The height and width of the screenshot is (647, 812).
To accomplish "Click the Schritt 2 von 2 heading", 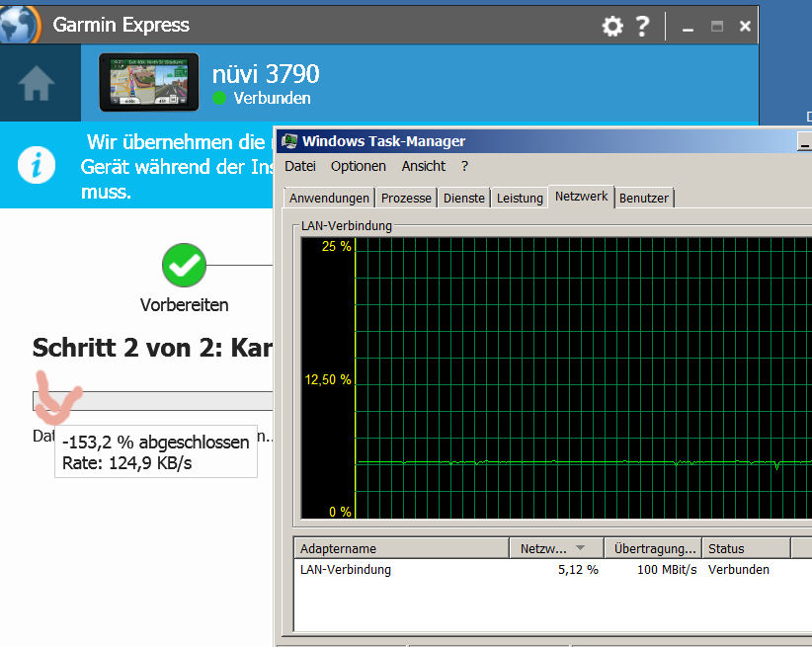I will click(x=152, y=348).
